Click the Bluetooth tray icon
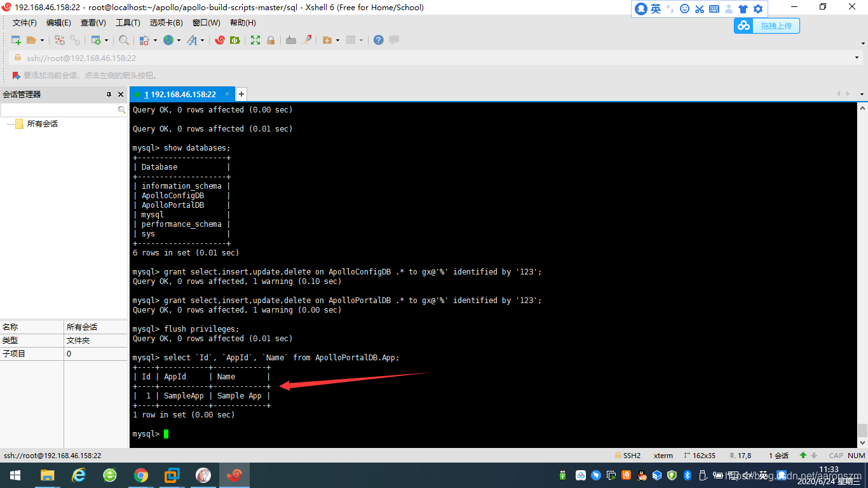 (687, 475)
